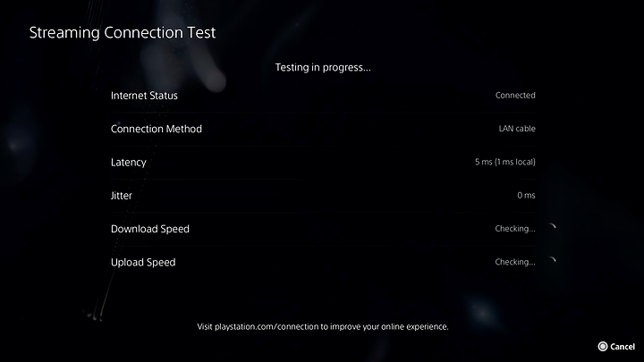Select the Upload Speed row label

(x=143, y=262)
